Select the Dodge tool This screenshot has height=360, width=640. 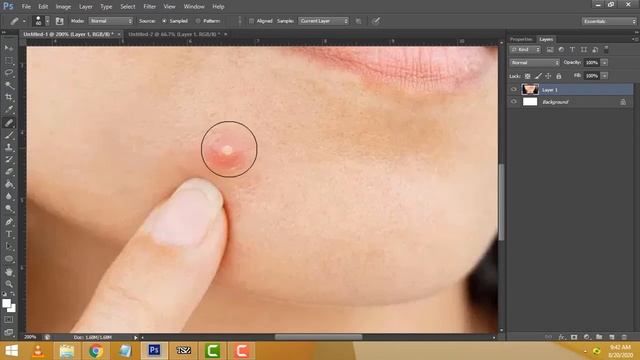click(9, 209)
